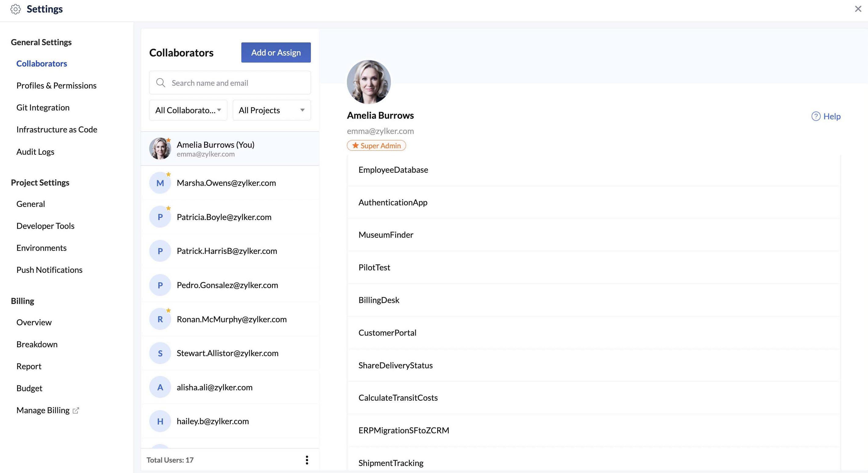This screenshot has height=473, width=868.
Task: Click the Settings gear icon
Action: tap(16, 9)
